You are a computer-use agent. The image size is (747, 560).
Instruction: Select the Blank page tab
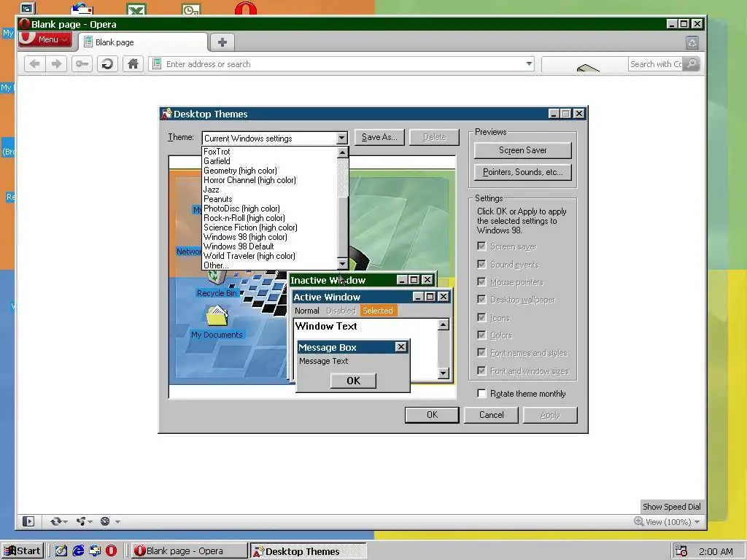[142, 42]
